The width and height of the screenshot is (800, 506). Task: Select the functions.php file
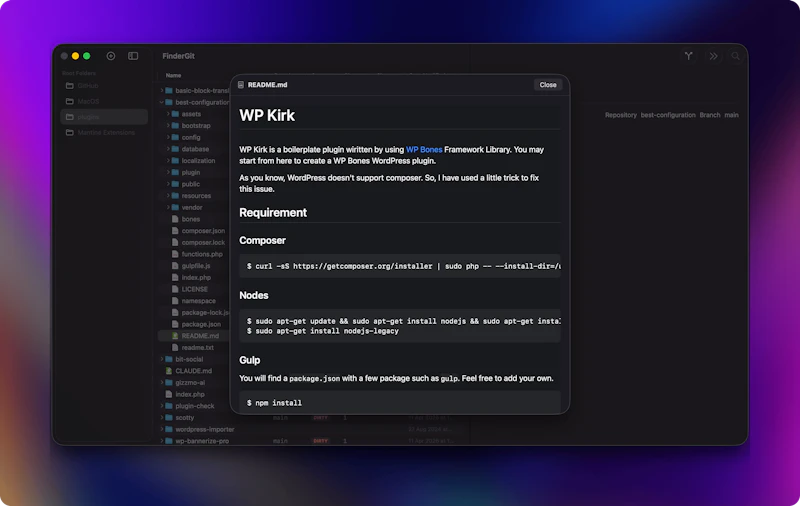202,254
